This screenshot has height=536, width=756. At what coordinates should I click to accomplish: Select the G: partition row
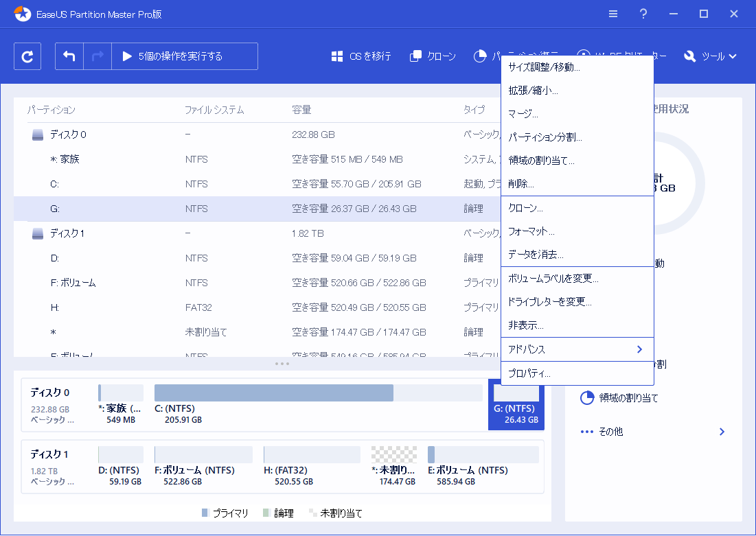(257, 209)
